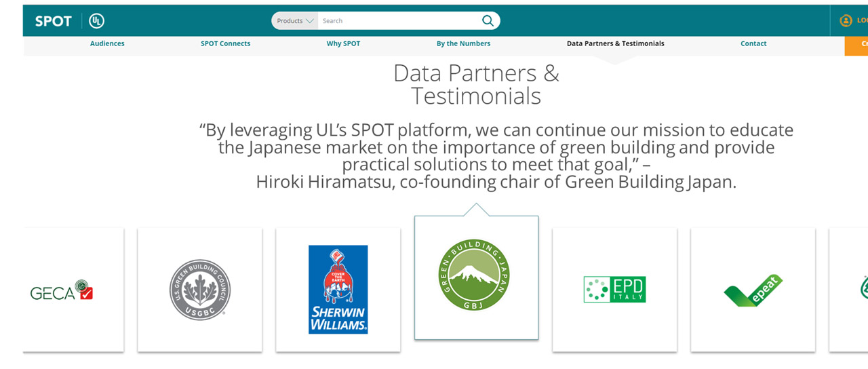The width and height of the screenshot is (868, 369).
Task: Open By the Numbers section
Action: click(463, 43)
